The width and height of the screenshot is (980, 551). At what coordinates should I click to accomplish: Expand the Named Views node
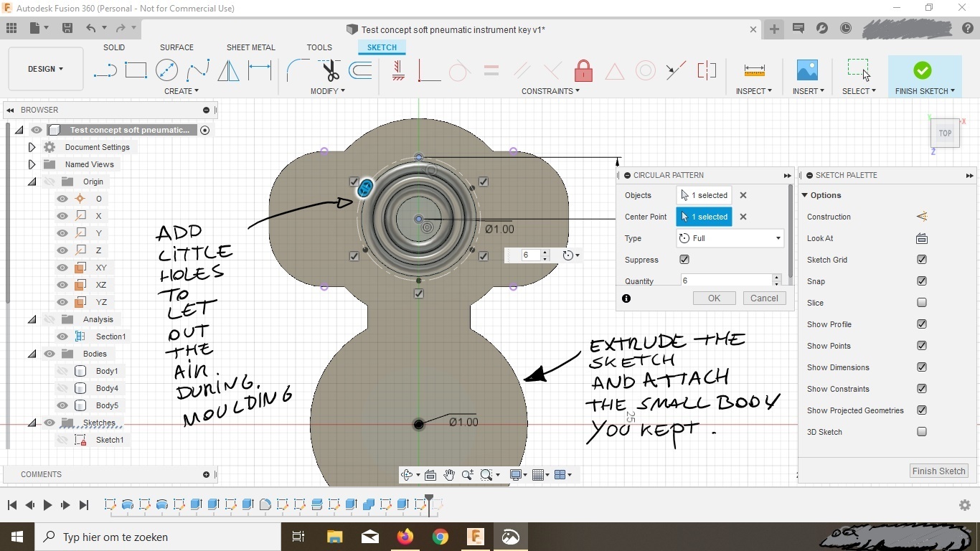click(32, 164)
